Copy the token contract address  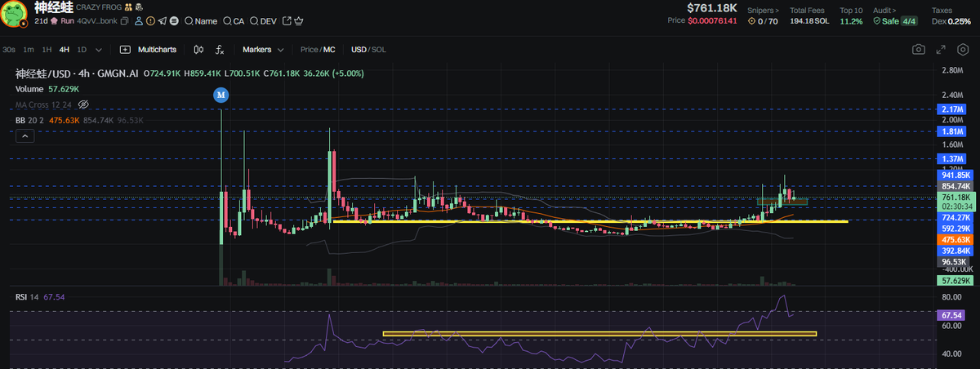[124, 21]
